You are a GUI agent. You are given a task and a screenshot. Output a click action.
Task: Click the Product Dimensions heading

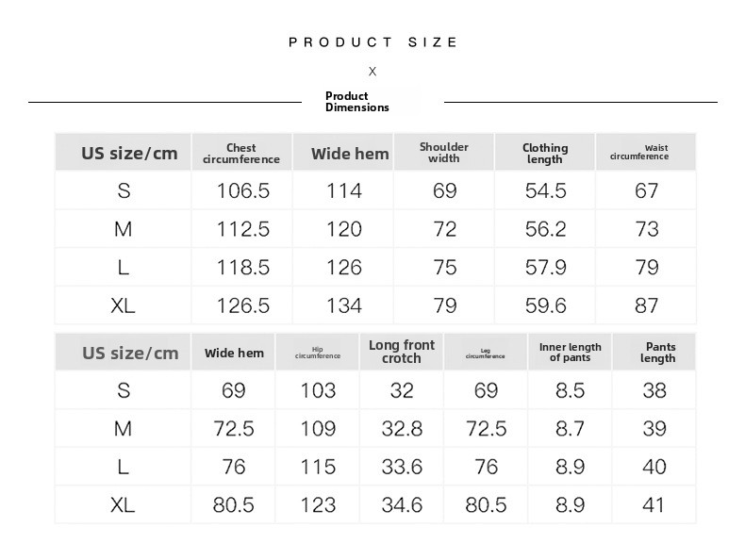pyautogui.click(x=356, y=102)
